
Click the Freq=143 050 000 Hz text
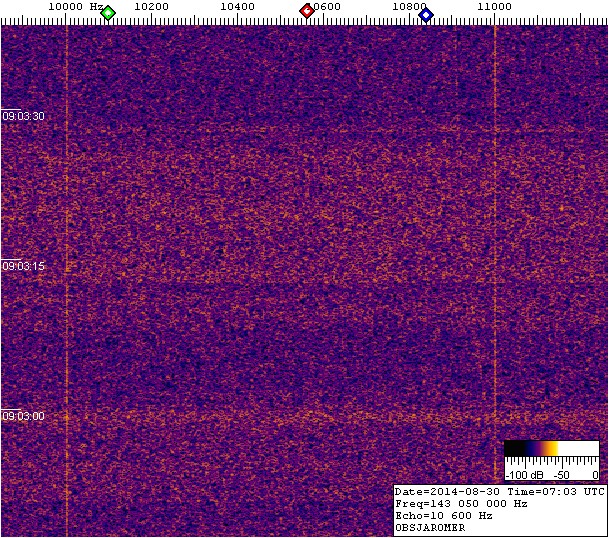(461, 504)
